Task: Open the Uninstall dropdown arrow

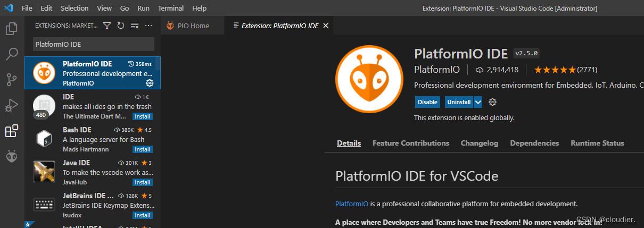Action: 478,102
